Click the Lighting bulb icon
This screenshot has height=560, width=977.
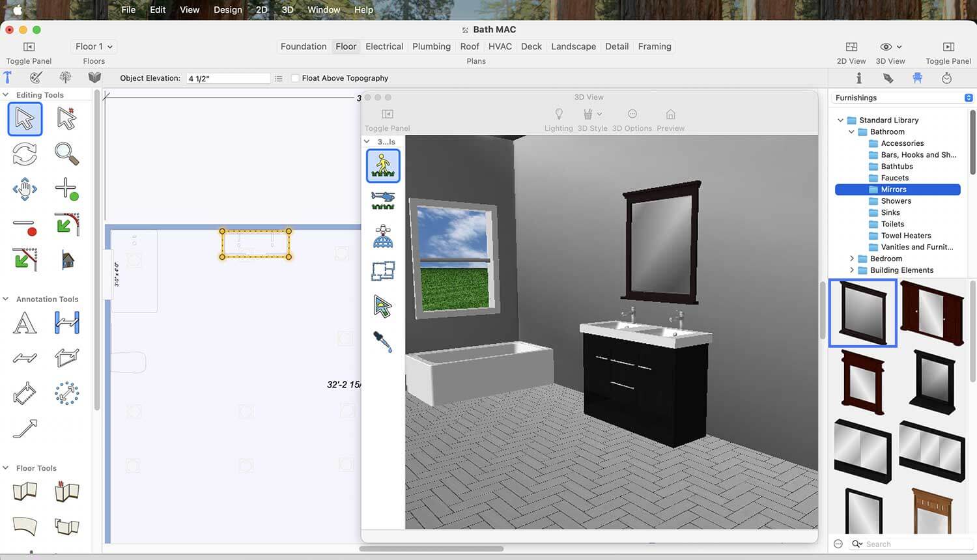point(558,115)
